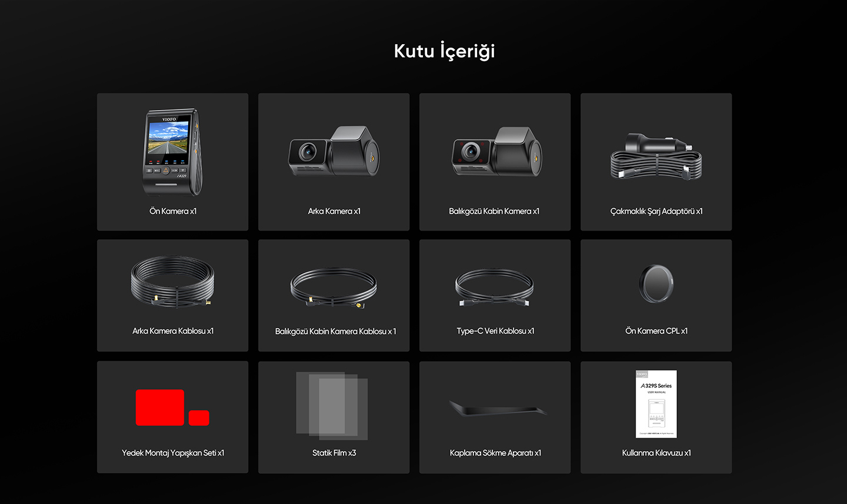
Task: Click the large red adhesive pad
Action: click(160, 407)
